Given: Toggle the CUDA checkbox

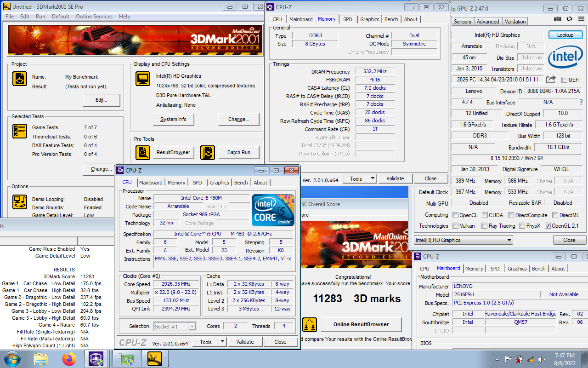Looking at the screenshot, I should click(x=485, y=215).
